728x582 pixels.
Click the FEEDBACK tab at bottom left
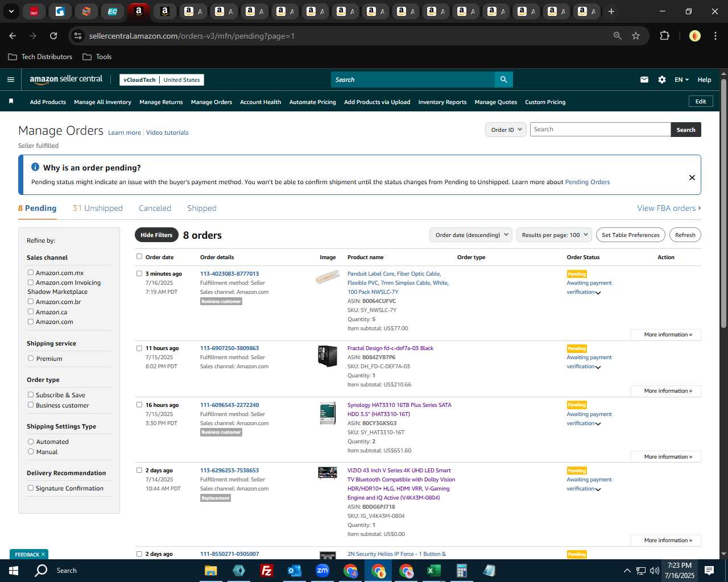pyautogui.click(x=29, y=554)
